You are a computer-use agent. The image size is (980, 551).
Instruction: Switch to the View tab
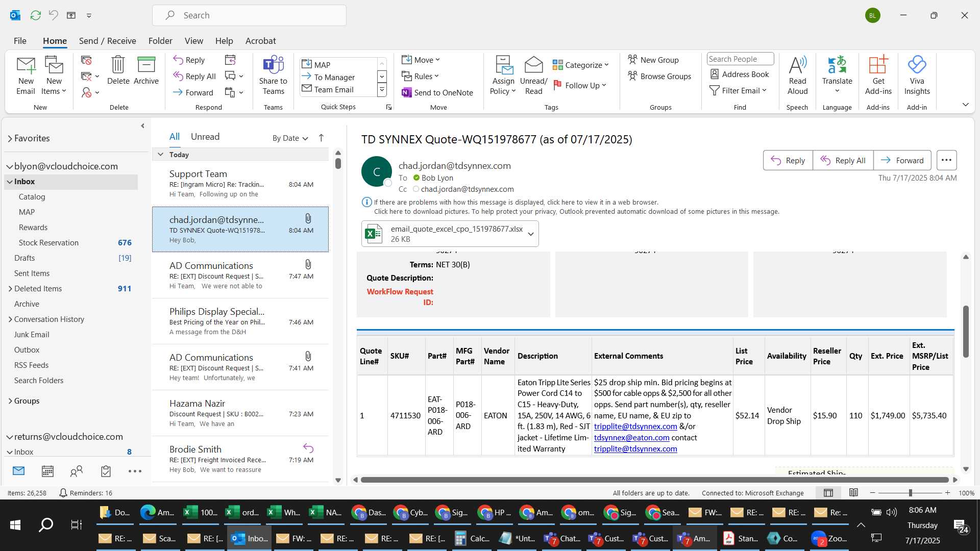coord(193,41)
